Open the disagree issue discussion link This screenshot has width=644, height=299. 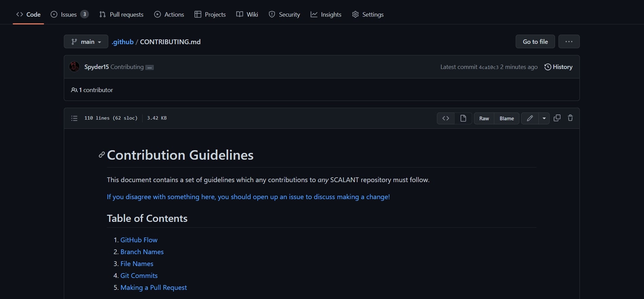coord(249,197)
